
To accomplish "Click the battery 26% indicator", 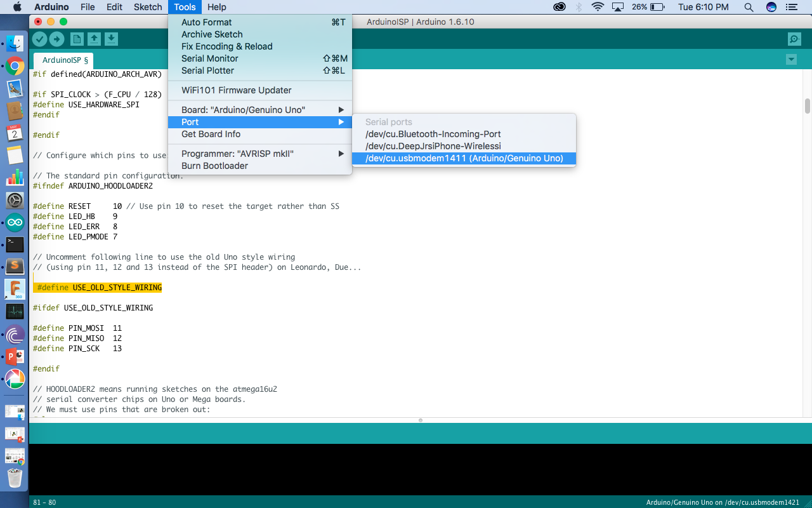I will (648, 7).
